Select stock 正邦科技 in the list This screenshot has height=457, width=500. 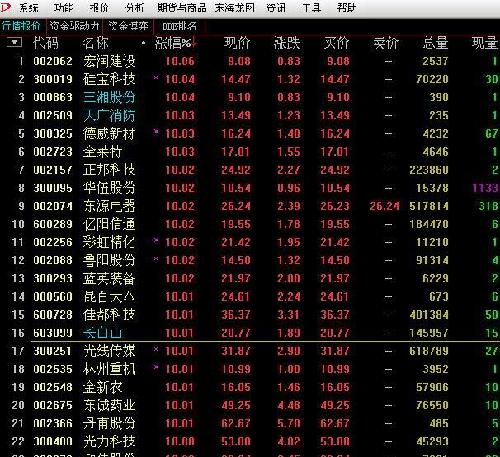coord(109,170)
